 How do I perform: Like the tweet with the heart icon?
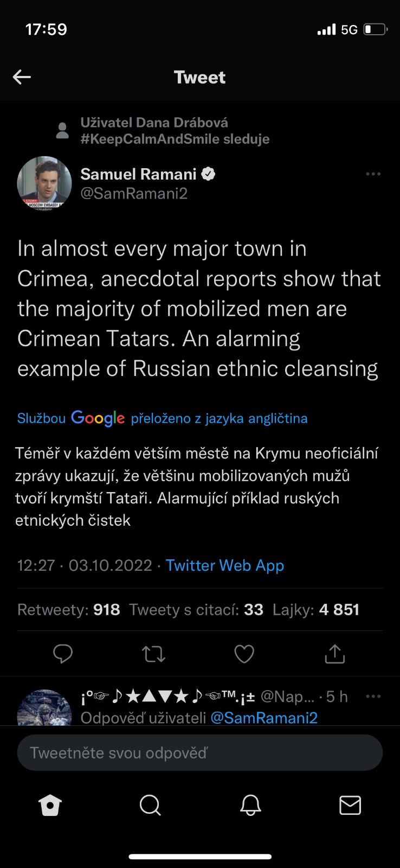click(244, 654)
